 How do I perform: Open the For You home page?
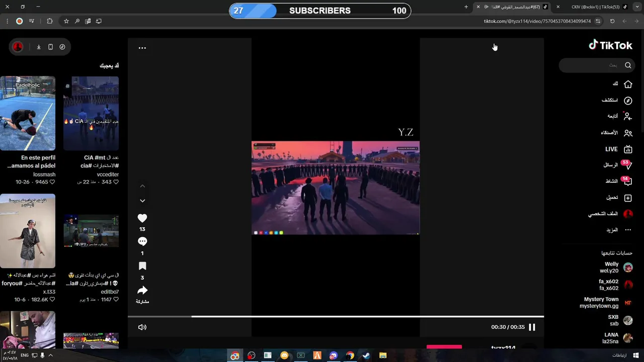pos(622,84)
